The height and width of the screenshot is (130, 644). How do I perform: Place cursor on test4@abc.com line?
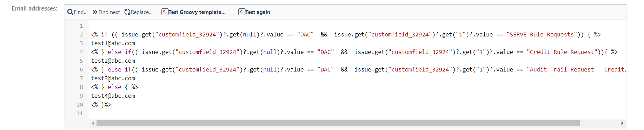pyautogui.click(x=113, y=96)
